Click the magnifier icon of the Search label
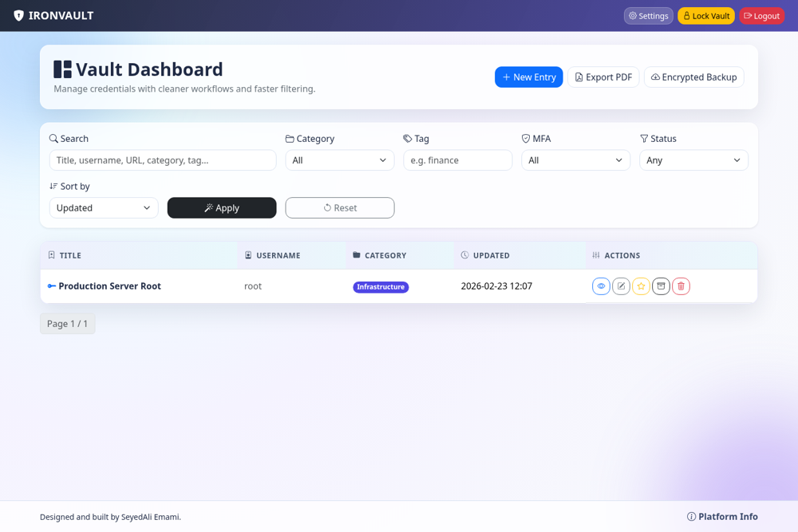Screen dimensions: 798x532 coord(53,138)
